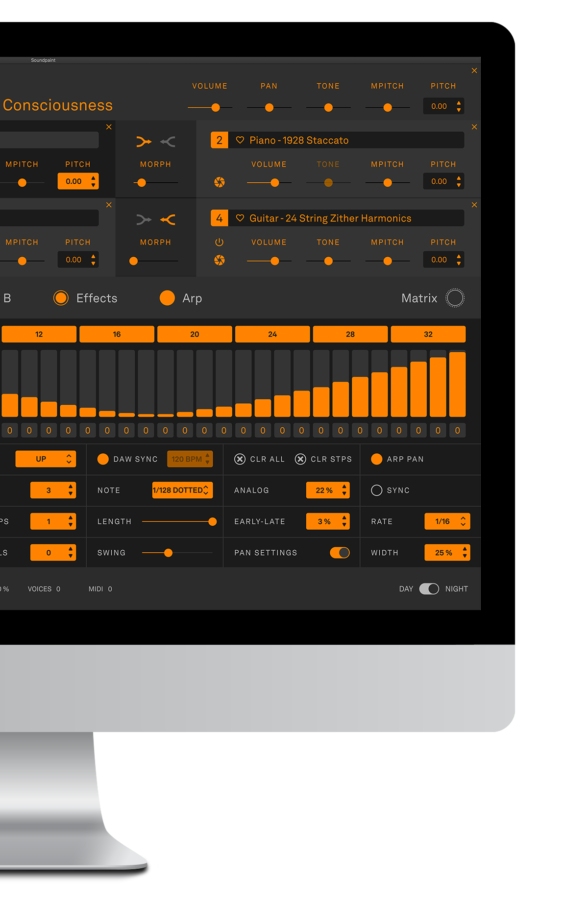The image size is (588, 905).
Task: Click the part number 4 badge
Action: (x=220, y=218)
